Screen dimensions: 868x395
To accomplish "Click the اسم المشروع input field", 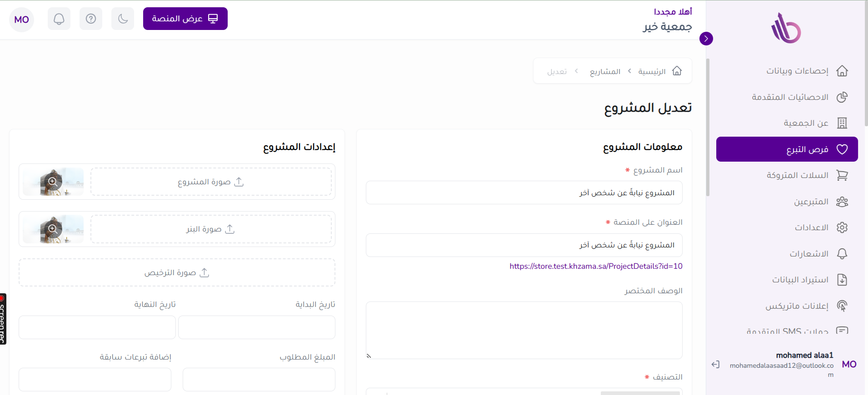I will tap(524, 193).
